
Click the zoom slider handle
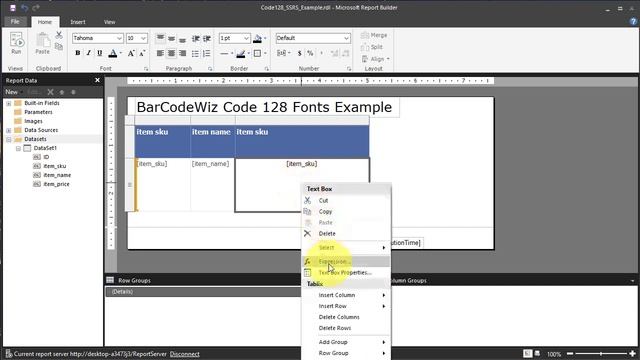click(x=601, y=353)
